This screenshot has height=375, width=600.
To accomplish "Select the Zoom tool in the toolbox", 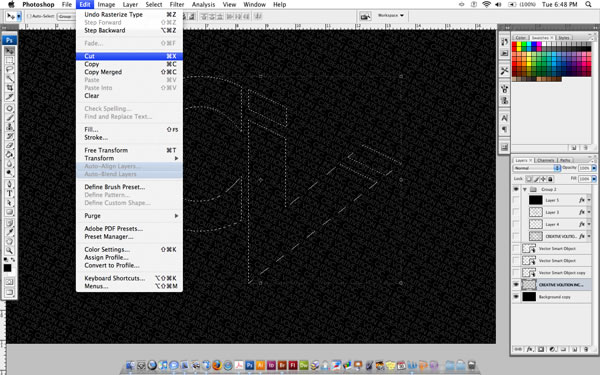I will (x=10, y=251).
